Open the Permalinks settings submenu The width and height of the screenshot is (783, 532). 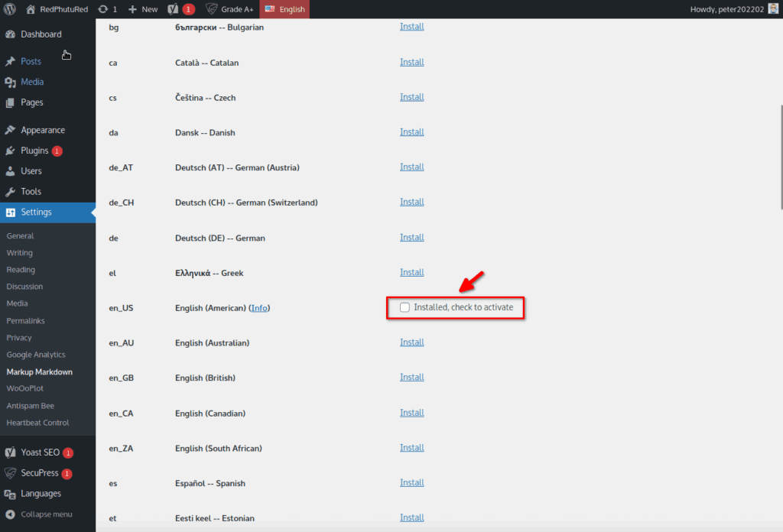pos(25,320)
